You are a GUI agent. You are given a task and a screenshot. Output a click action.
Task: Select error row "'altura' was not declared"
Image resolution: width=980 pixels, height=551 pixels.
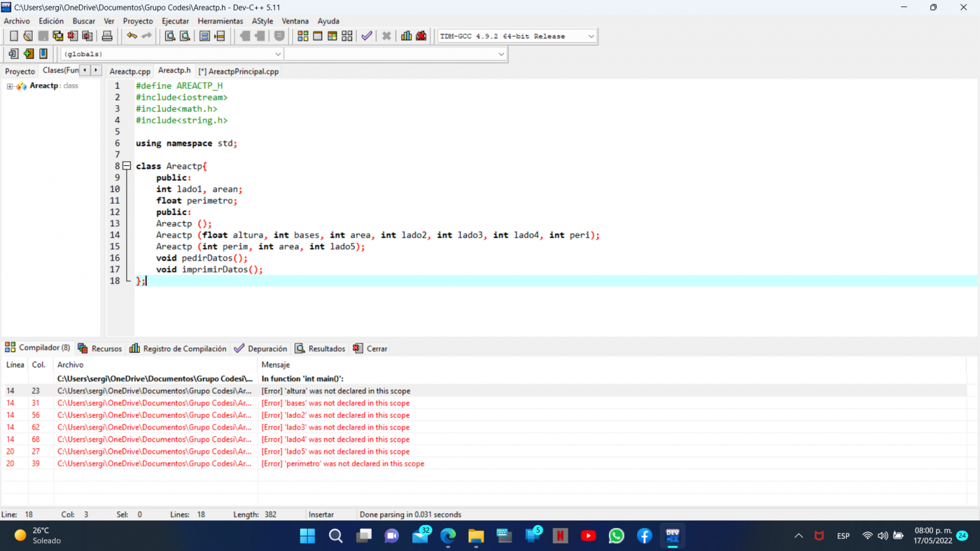[x=483, y=391]
